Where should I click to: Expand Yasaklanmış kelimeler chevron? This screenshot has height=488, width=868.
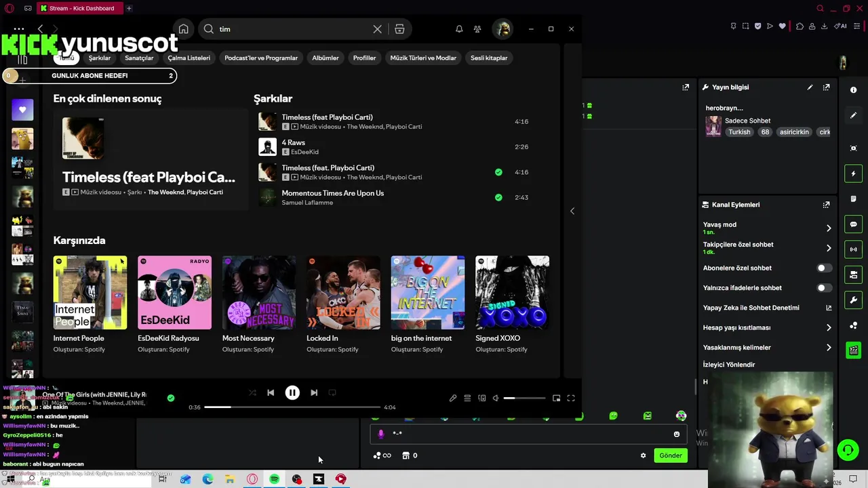point(828,348)
